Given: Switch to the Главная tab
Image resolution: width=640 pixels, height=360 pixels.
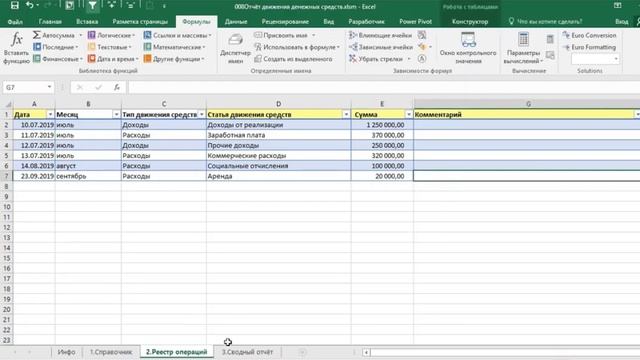Looking at the screenshot, I should click(50, 22).
